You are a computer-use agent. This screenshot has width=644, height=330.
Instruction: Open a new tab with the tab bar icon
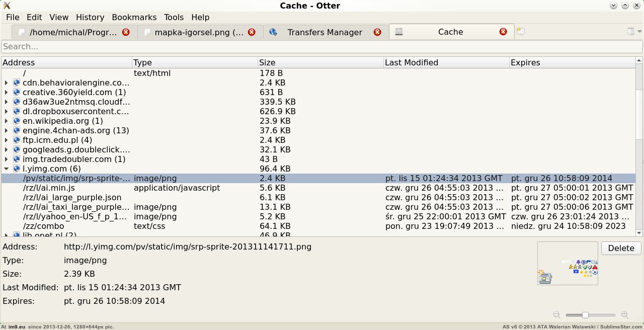click(521, 32)
